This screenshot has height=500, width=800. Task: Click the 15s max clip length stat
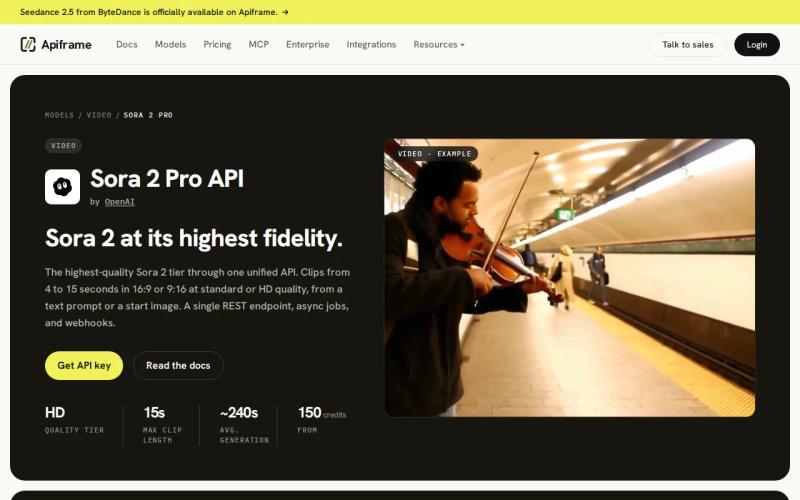(x=162, y=424)
